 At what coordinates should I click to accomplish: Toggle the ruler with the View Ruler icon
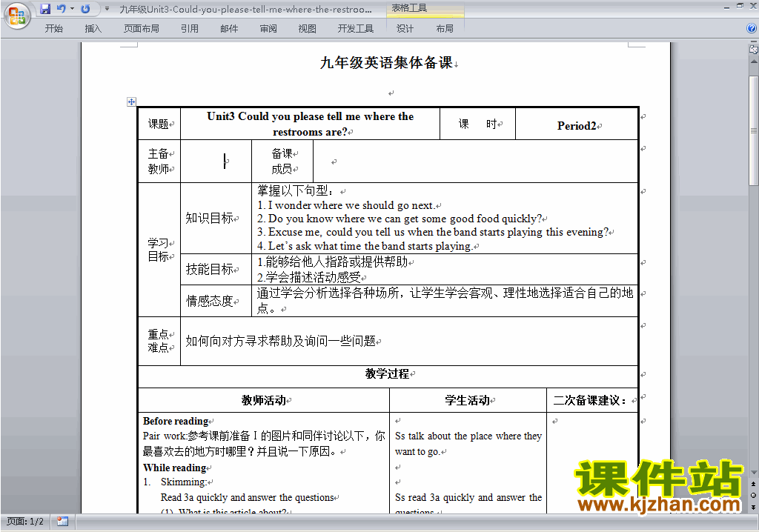(753, 48)
